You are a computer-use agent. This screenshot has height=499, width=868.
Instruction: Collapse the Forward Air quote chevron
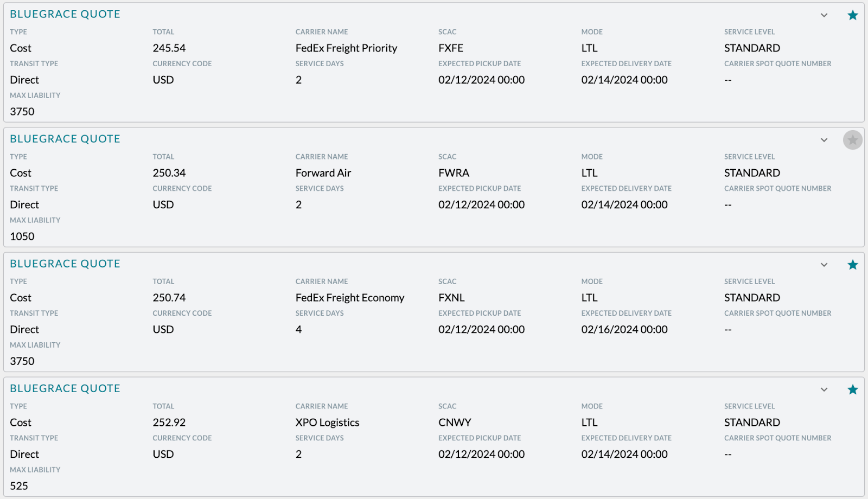coord(824,140)
